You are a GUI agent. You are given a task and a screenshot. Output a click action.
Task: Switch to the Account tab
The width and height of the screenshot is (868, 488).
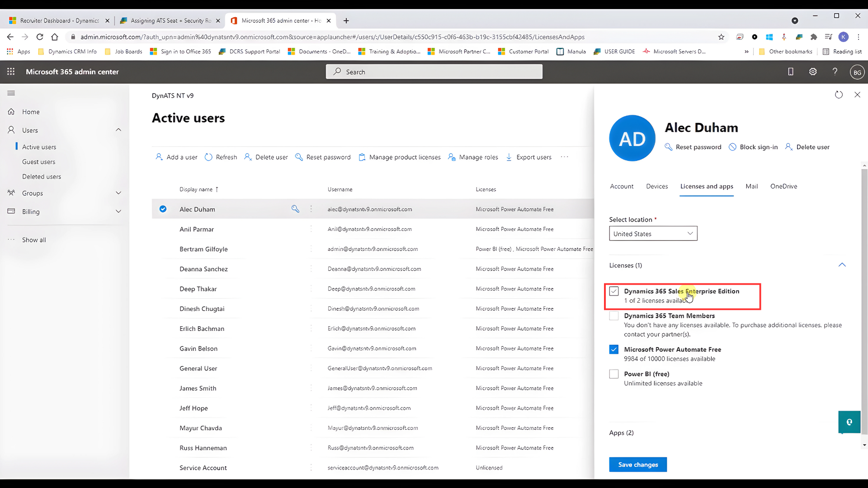[622, 186]
